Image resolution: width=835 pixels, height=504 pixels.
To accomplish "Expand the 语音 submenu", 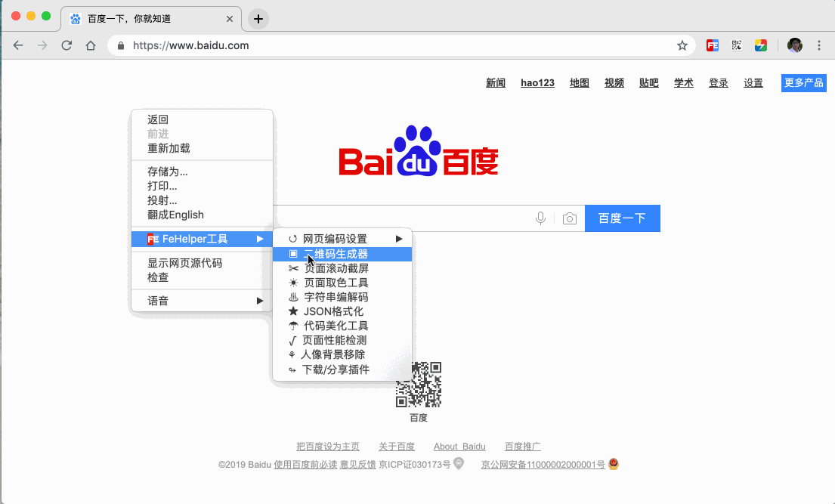I will [x=202, y=301].
